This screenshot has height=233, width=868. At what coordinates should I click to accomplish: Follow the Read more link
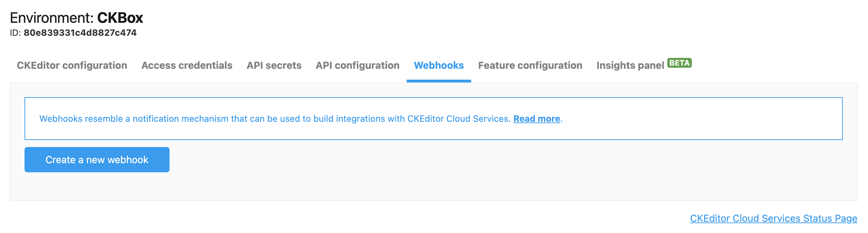[x=537, y=119]
